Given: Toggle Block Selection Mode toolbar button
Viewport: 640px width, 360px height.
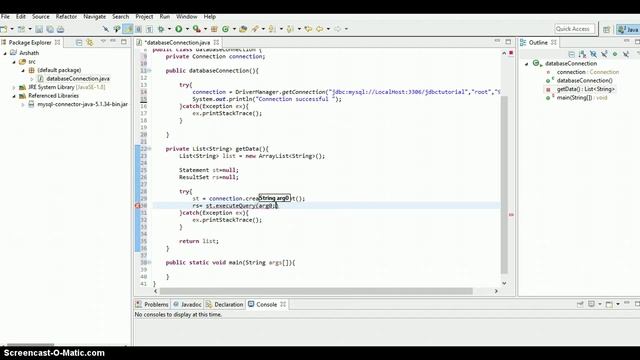Looking at the screenshot, I should point(138,29).
